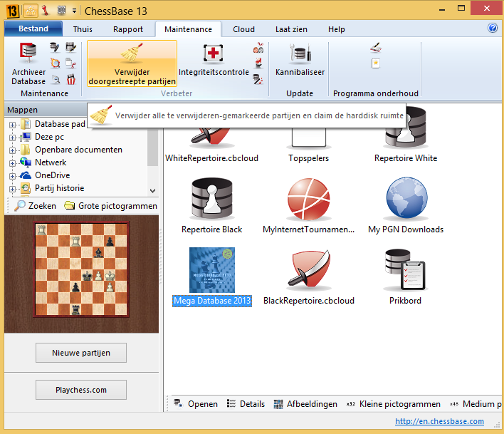Click the magnifier-over-document small icon
Viewport: 504px width, 434px height.
pos(56,79)
